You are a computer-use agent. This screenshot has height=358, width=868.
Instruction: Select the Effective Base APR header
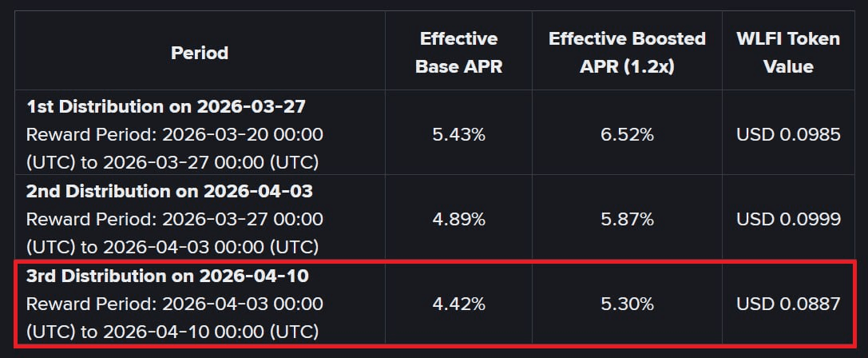click(x=458, y=53)
